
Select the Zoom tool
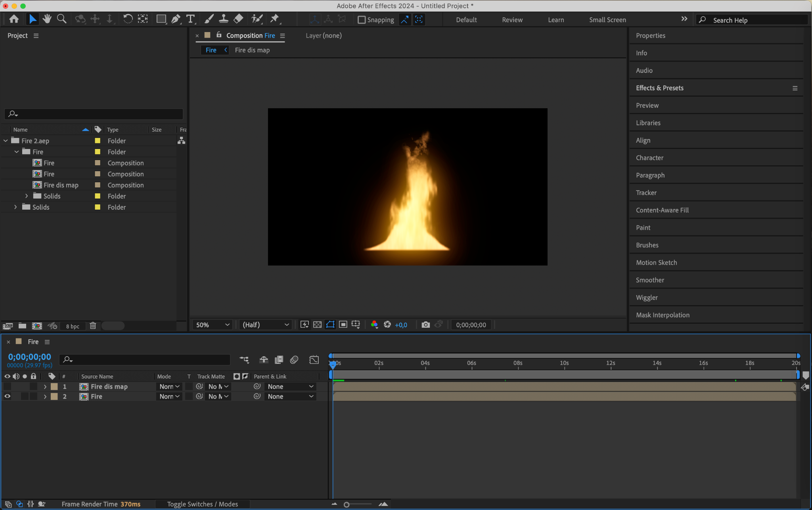61,19
